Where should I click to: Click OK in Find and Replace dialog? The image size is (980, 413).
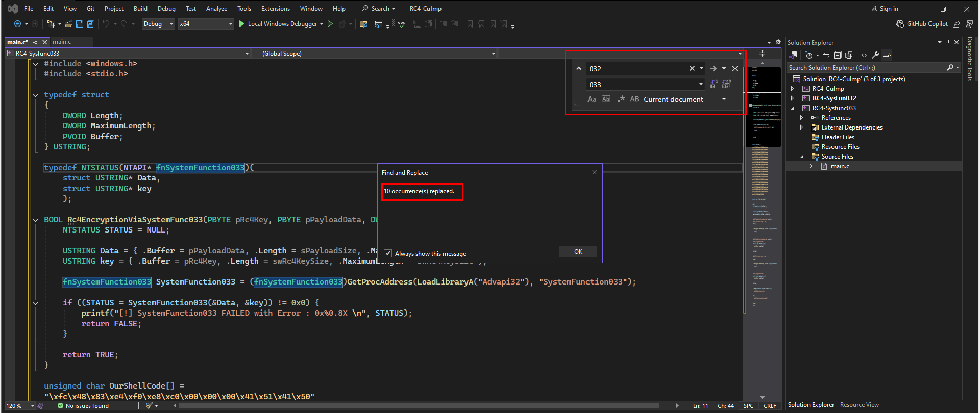[578, 252]
